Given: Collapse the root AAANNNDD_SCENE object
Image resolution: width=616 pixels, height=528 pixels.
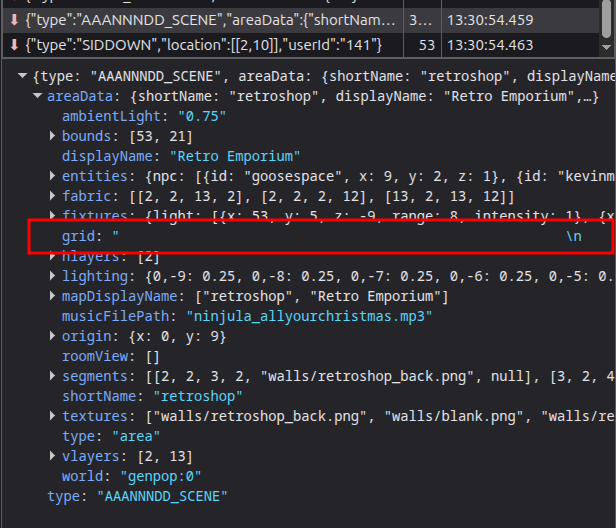Looking at the screenshot, I should 24,77.
